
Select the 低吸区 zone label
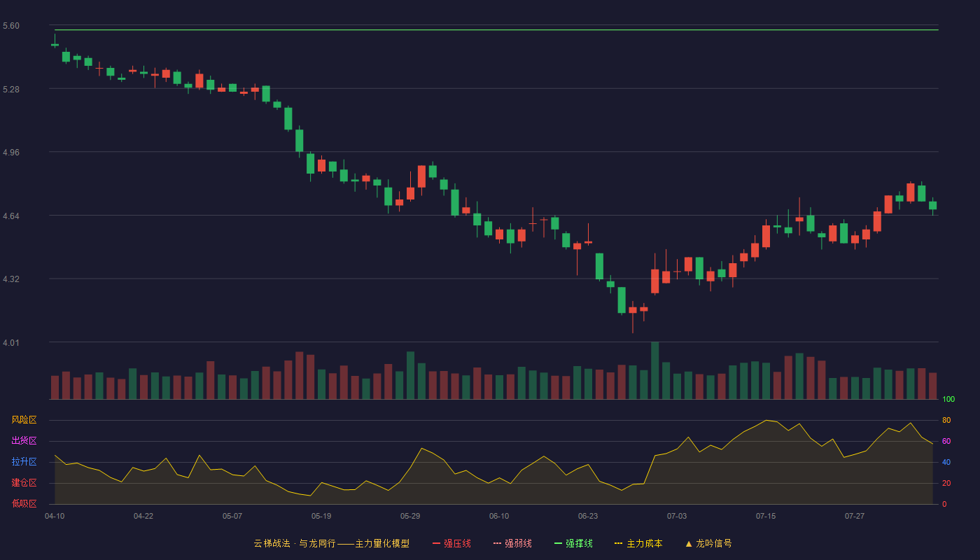(24, 504)
